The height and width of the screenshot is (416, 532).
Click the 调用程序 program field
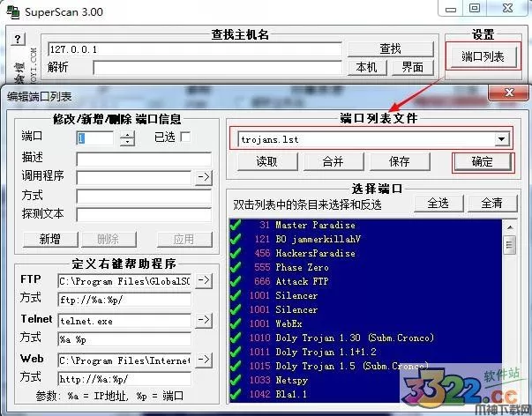click(x=134, y=177)
